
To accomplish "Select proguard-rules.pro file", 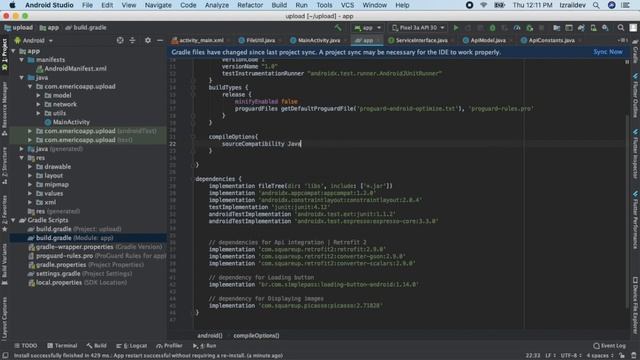I will click(97, 256).
